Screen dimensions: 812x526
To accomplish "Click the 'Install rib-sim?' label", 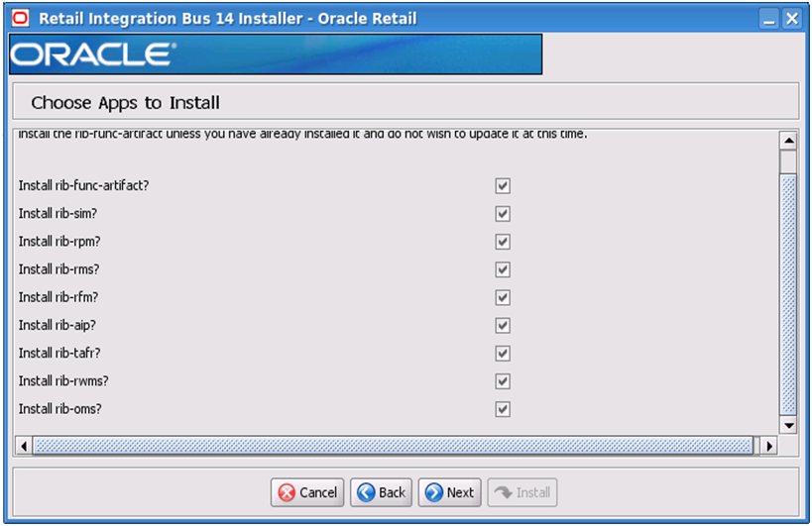I will (x=58, y=214).
